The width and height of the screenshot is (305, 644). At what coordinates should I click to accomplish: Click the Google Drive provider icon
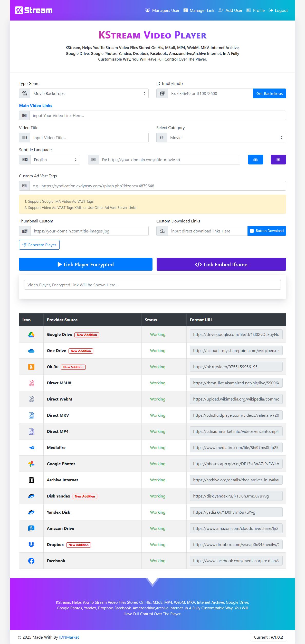[31, 335]
